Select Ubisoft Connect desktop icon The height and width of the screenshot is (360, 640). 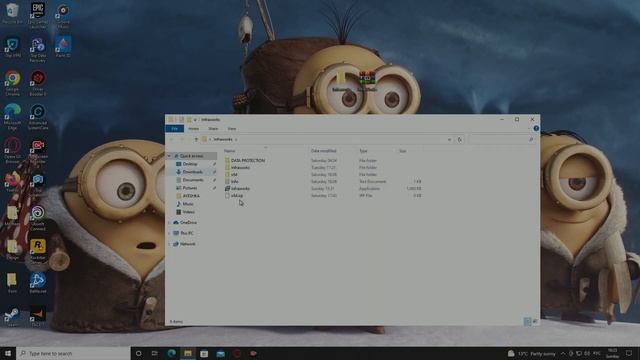coord(38,218)
